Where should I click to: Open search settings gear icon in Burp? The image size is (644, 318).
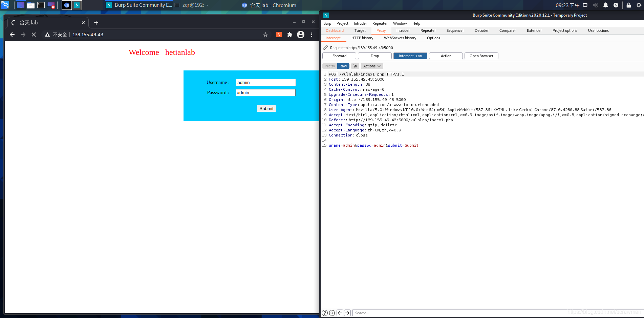[332, 313]
